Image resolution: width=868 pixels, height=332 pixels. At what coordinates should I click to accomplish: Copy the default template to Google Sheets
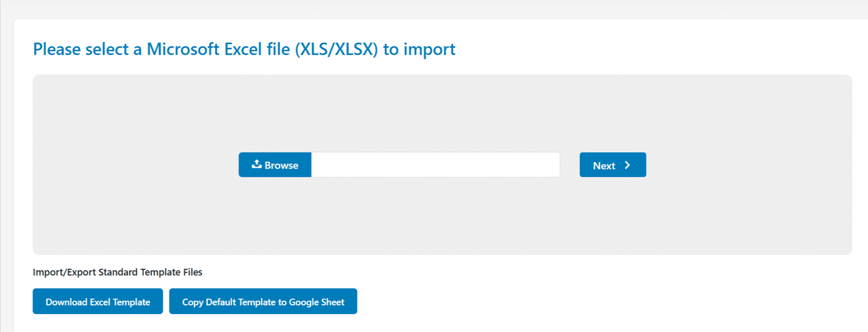(263, 302)
